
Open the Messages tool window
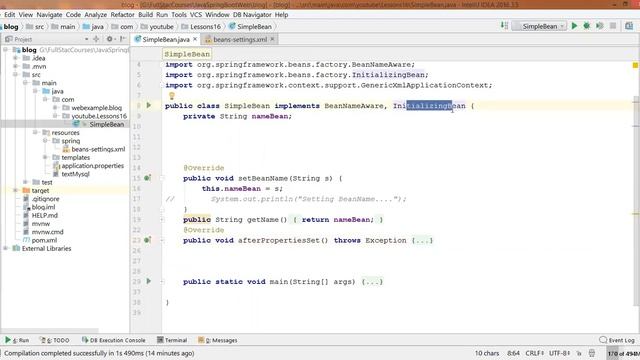tap(218, 340)
